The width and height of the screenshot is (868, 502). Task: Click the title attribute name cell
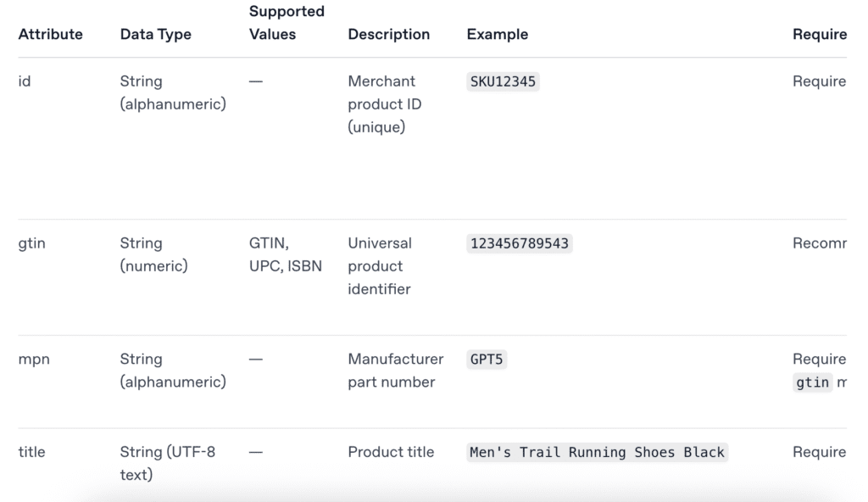(31, 452)
